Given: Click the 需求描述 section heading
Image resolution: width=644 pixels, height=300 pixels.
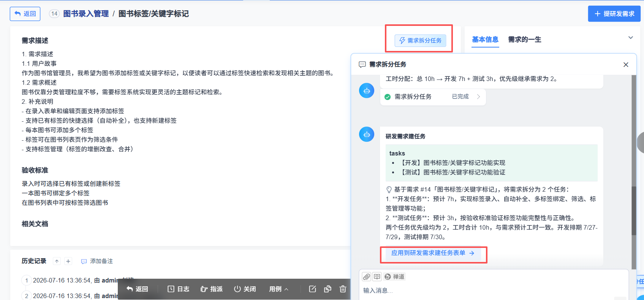Looking at the screenshot, I should click(35, 41).
